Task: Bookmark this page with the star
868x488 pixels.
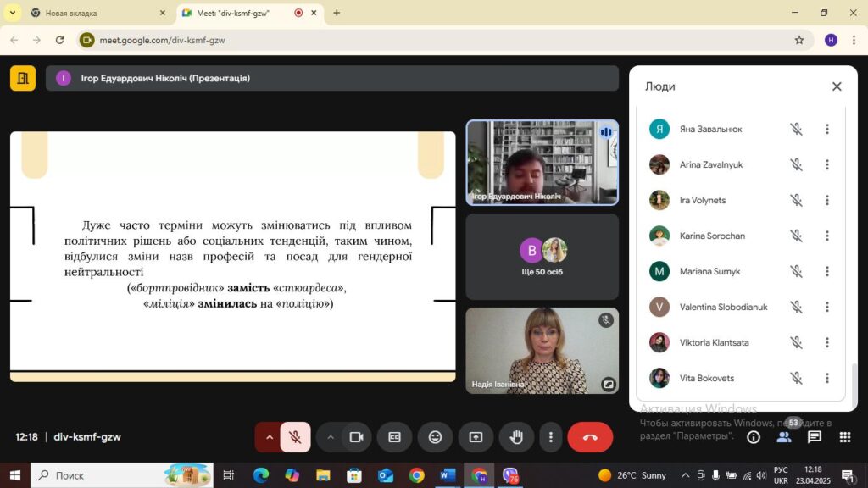Action: click(x=798, y=40)
